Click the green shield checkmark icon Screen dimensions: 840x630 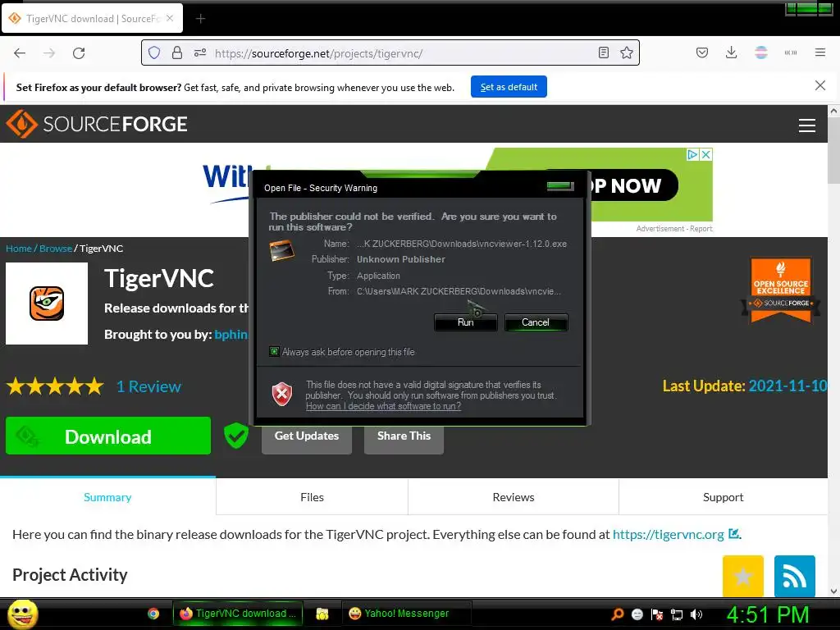(x=235, y=436)
